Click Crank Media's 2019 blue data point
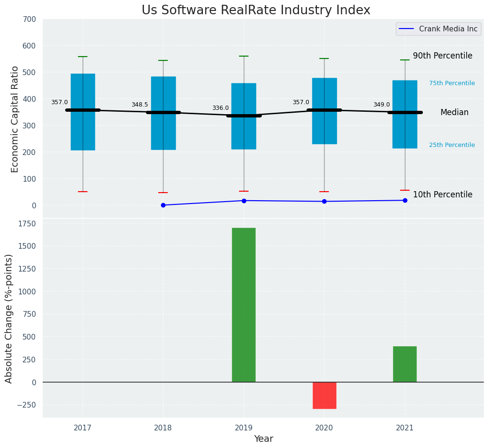Viewport: 489px width, 448px height. pos(244,201)
